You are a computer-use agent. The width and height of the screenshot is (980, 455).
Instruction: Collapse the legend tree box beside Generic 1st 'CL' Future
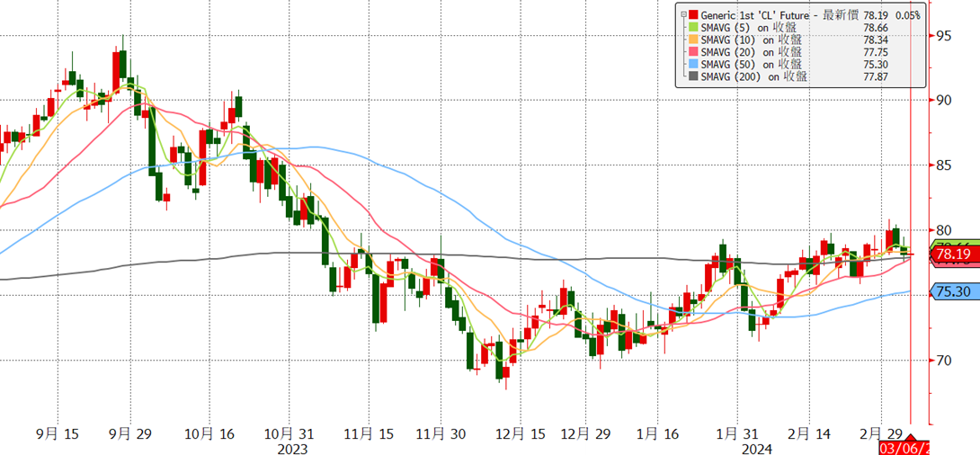(x=683, y=15)
